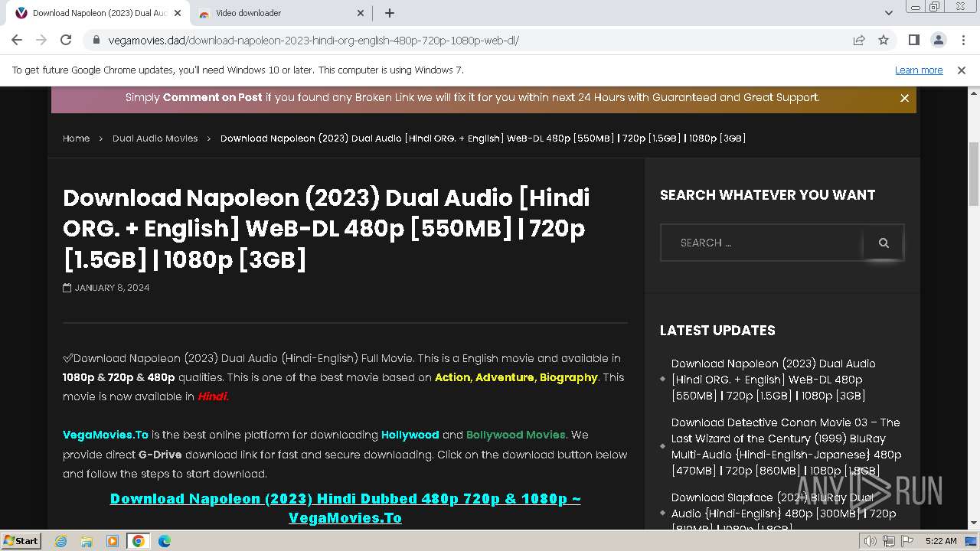Open the browser side panel icon
The height and width of the screenshot is (551, 980).
click(x=913, y=40)
